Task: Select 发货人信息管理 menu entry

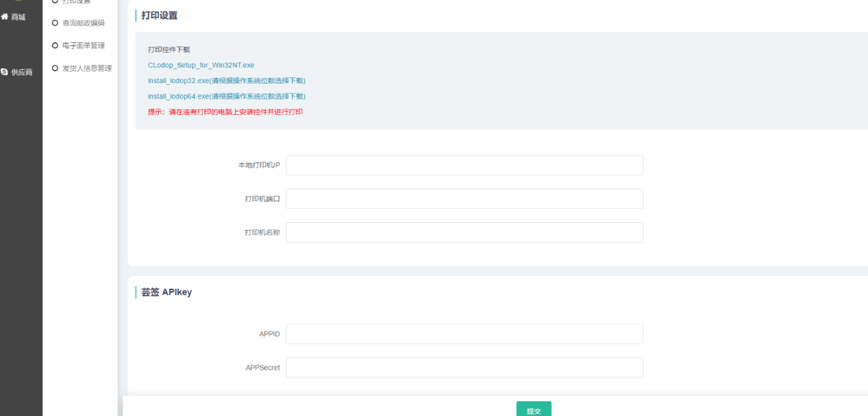Action: (86, 68)
